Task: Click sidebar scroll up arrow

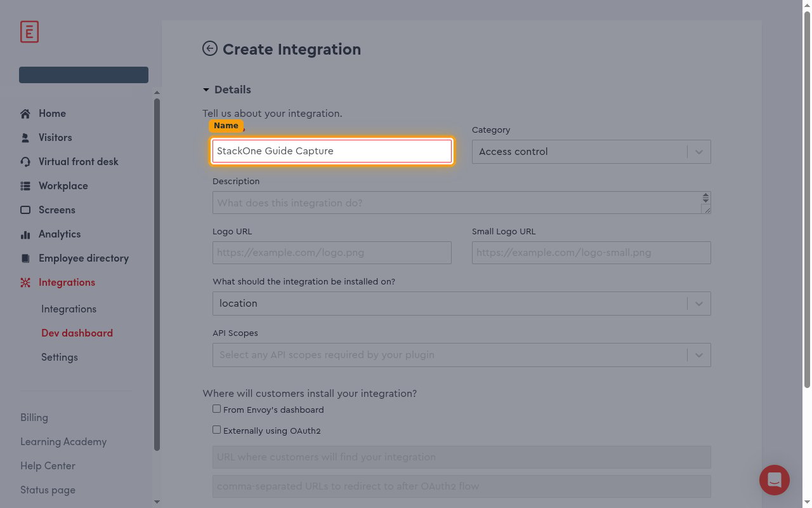Action: (x=157, y=93)
